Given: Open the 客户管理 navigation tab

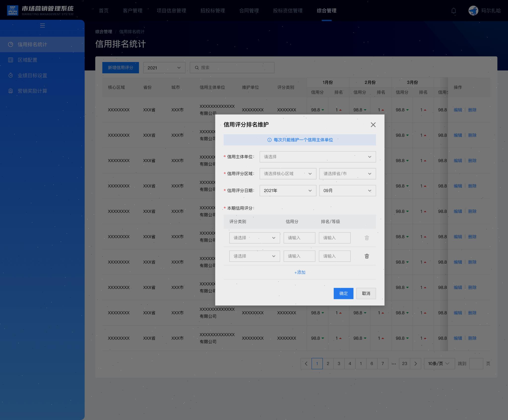Looking at the screenshot, I should tap(133, 11).
